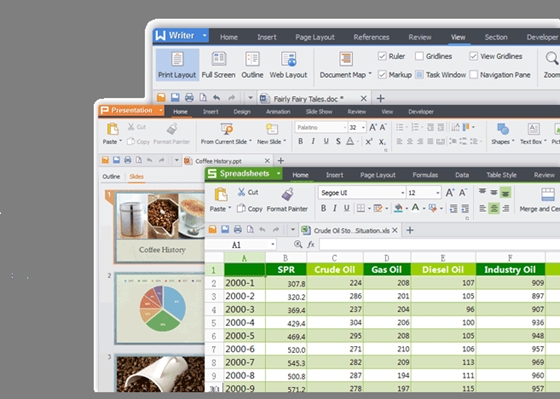Open Table Style tab in Spreadsheets
This screenshot has height=399, width=560.
pos(501,175)
